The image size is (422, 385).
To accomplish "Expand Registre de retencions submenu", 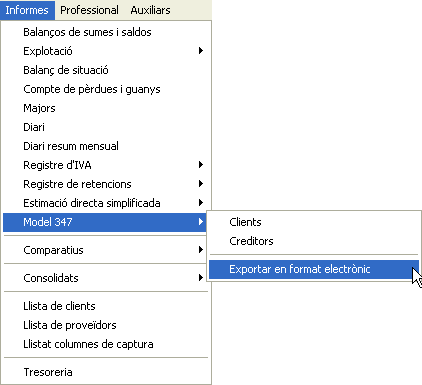I will coord(106,184).
